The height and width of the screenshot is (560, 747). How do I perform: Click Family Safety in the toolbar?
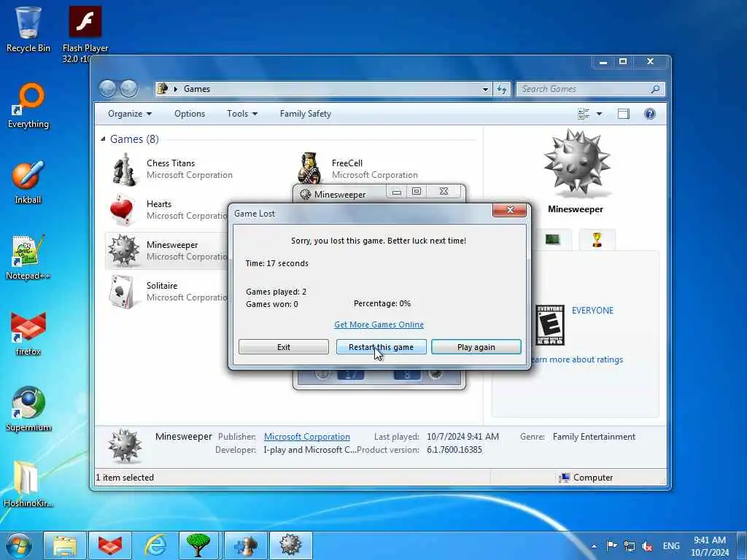[x=306, y=114]
